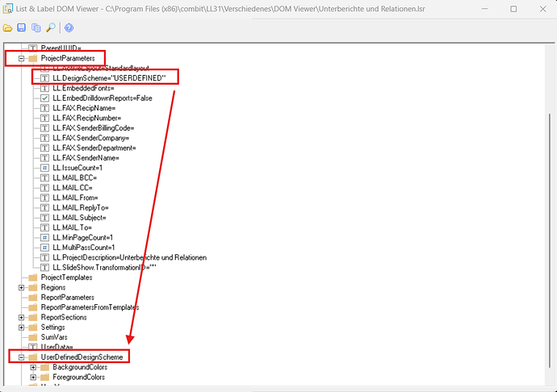Save the project using the disk icon

(x=21, y=27)
